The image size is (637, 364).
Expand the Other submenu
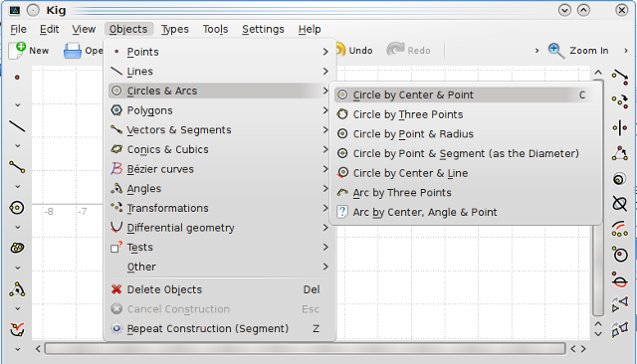click(x=219, y=267)
